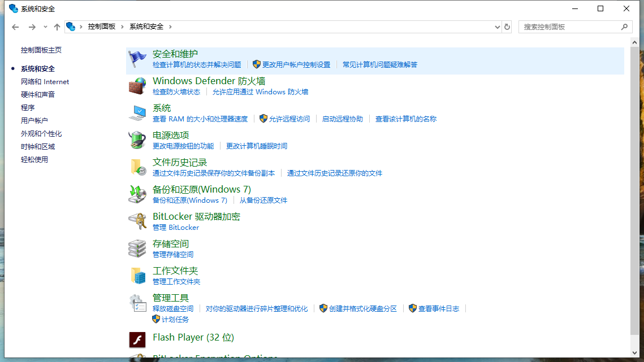Click 检查计算机的状态并解决问题
This screenshot has height=362, width=644.
[x=197, y=65]
